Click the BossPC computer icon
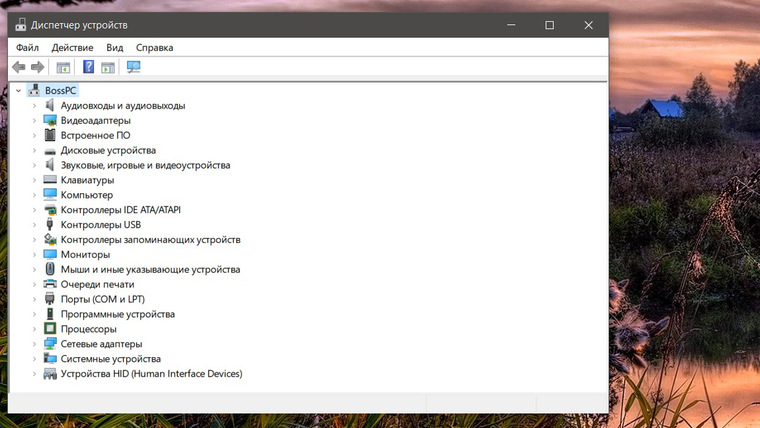This screenshot has width=760, height=428. 34,90
